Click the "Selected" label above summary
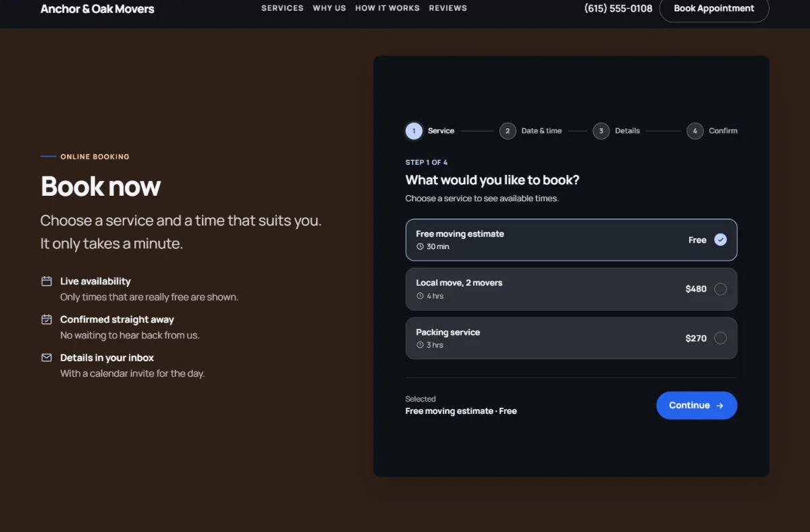The height and width of the screenshot is (532, 810). 421,399
